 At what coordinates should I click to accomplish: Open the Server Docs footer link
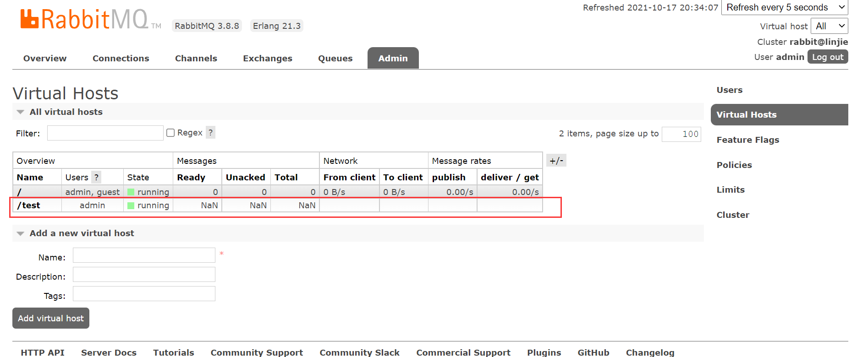[x=109, y=352]
